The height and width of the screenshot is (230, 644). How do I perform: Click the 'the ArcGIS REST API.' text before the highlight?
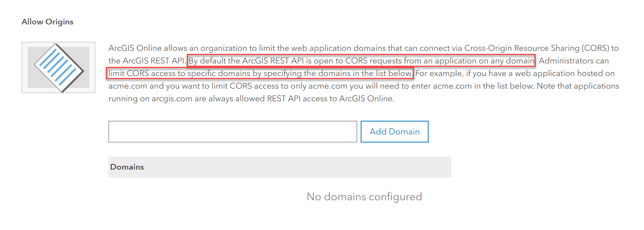pyautogui.click(x=147, y=61)
